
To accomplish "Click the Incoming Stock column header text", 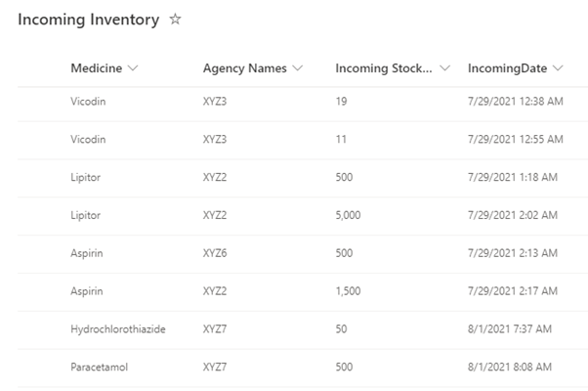I will pos(383,68).
